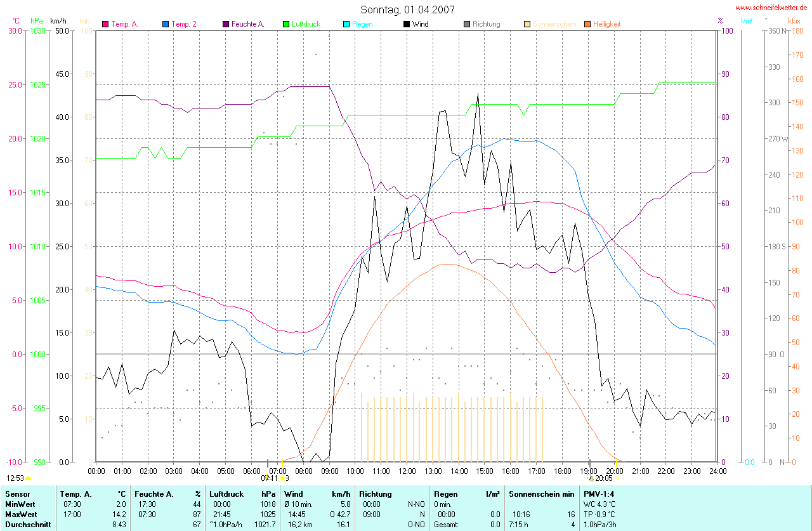Click the gray Richtung legend swatch
The height and width of the screenshot is (531, 812).
coord(467,24)
